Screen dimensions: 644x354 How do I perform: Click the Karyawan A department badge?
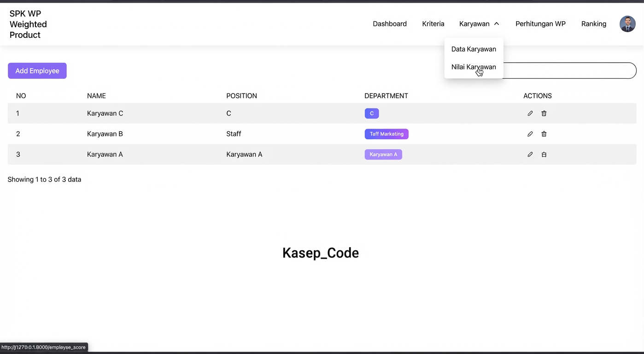click(x=383, y=154)
